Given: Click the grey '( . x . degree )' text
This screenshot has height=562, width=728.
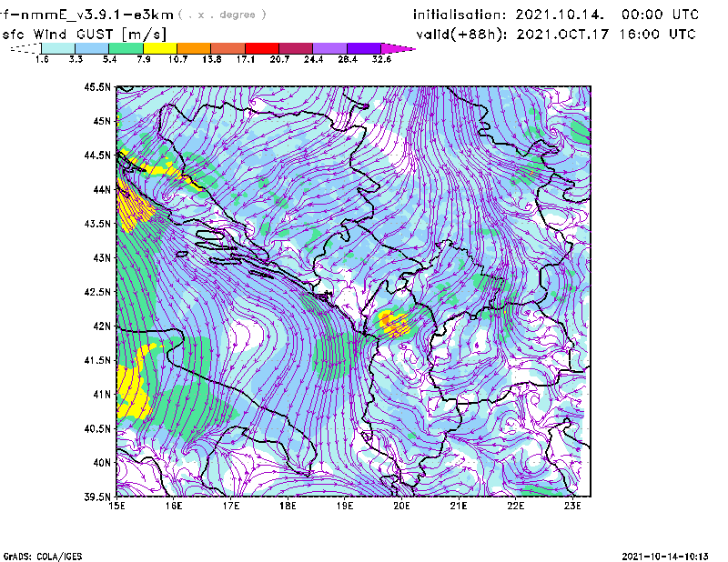Looking at the screenshot, I should 222,15.
